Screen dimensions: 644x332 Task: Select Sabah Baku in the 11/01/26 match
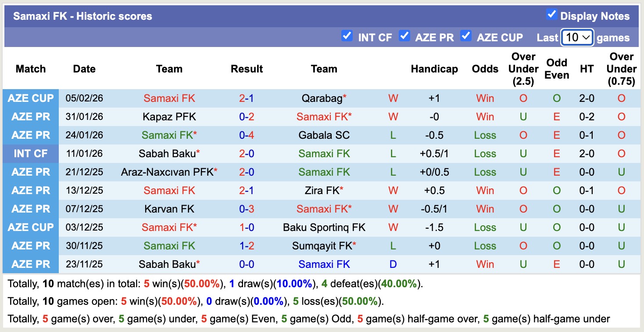click(x=167, y=154)
